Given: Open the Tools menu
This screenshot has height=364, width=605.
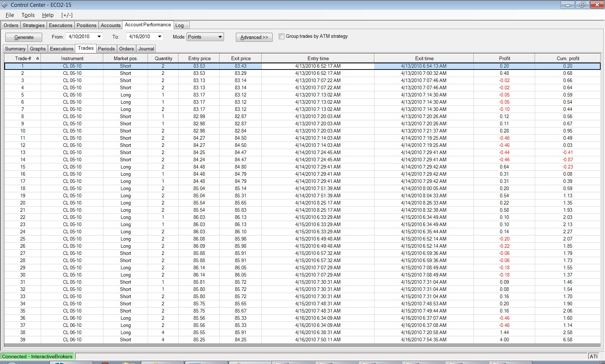Looking at the screenshot, I should click(x=28, y=15).
